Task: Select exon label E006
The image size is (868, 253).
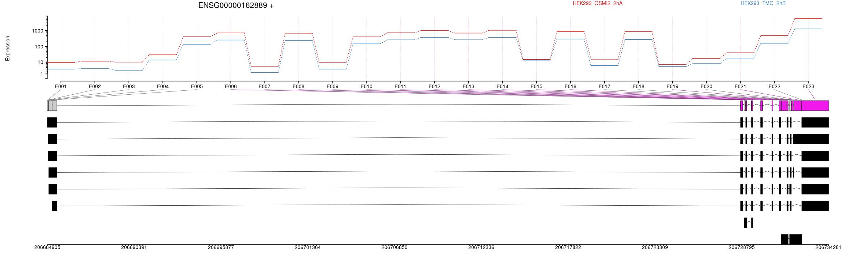Action: (x=231, y=87)
